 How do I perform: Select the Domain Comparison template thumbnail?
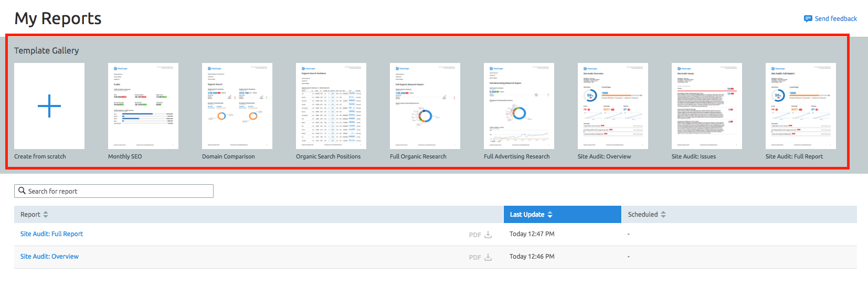click(x=237, y=106)
